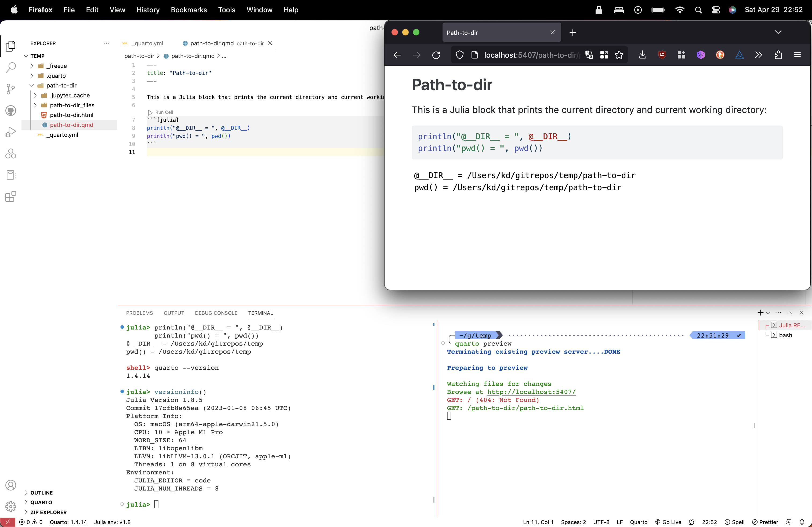Bookmark the page with the star icon
This screenshot has height=527, width=812.
click(x=619, y=55)
